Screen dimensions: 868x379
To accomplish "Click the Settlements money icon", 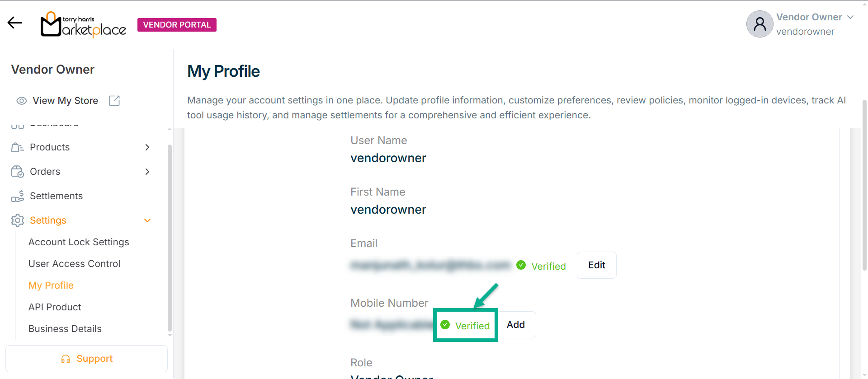I will coord(17,196).
